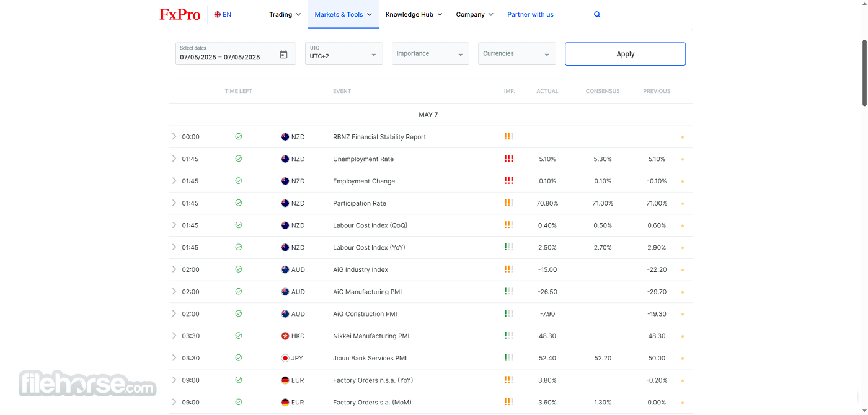Open the UTC+2 timezone dropdown
The width and height of the screenshot is (868, 415).
click(343, 54)
